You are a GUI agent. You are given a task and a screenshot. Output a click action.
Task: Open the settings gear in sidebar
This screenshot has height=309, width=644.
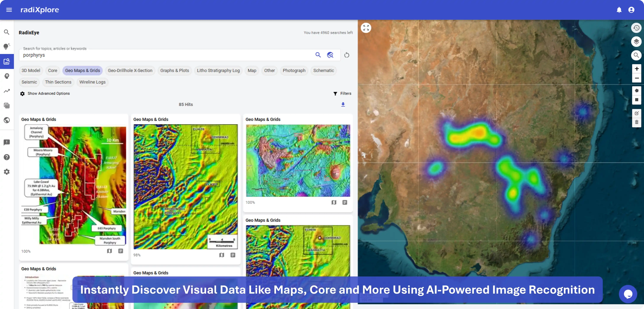(7, 172)
